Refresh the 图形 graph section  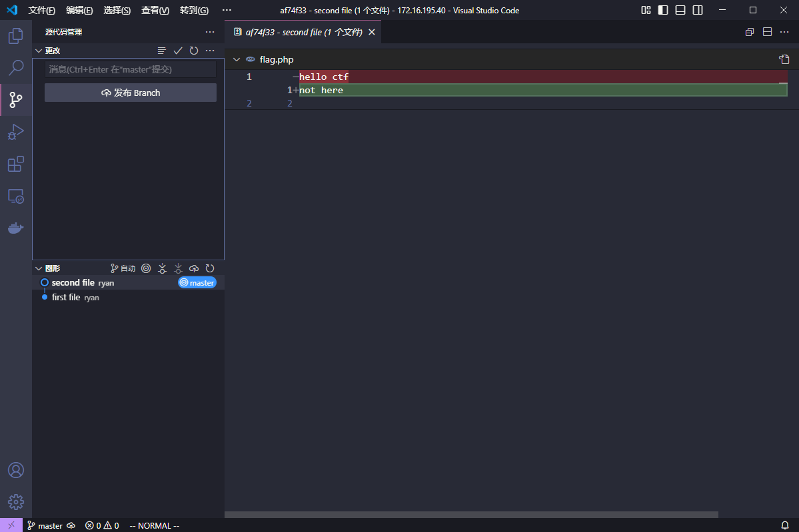point(210,268)
